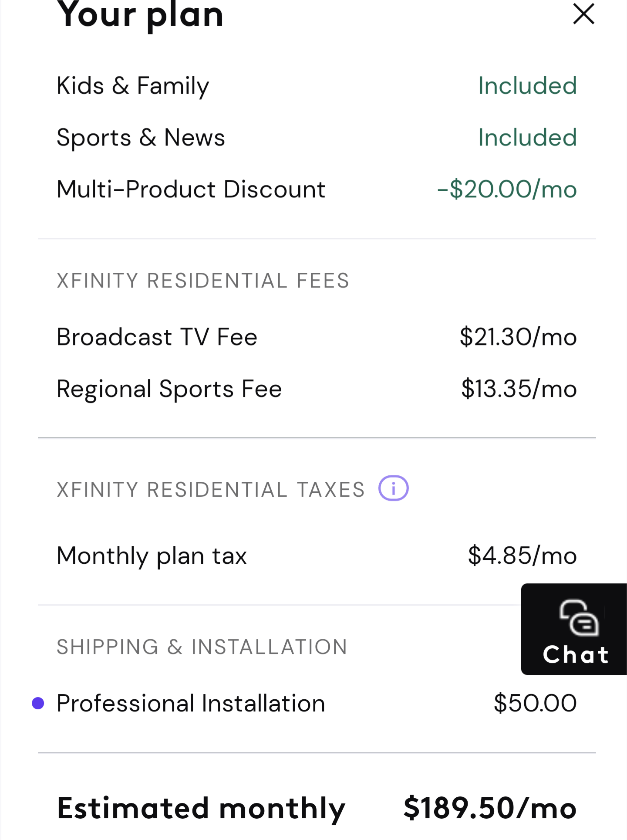Click the speech bubble chat icon
Viewport: 627px width, 840px height.
click(x=579, y=617)
